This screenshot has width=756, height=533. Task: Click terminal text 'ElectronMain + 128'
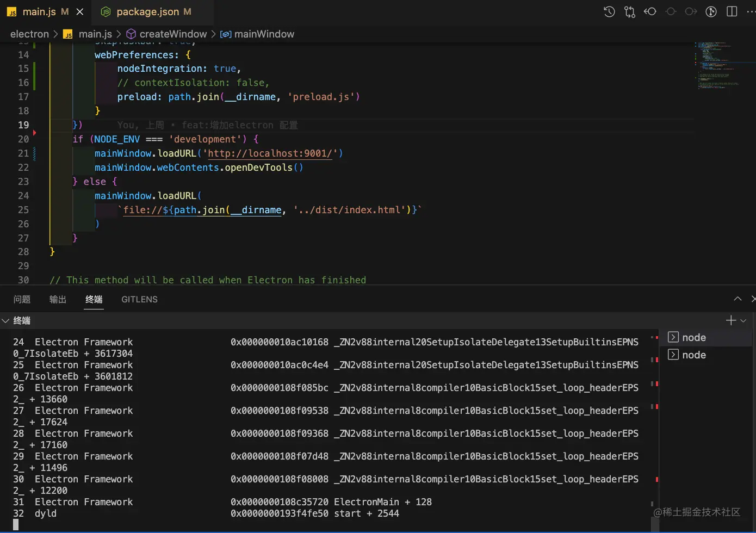coord(383,502)
